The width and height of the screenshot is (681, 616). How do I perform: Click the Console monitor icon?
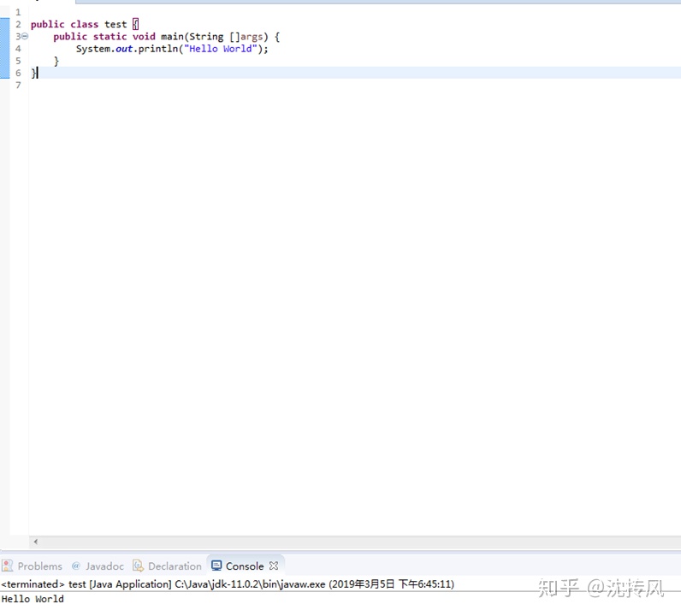[216, 566]
